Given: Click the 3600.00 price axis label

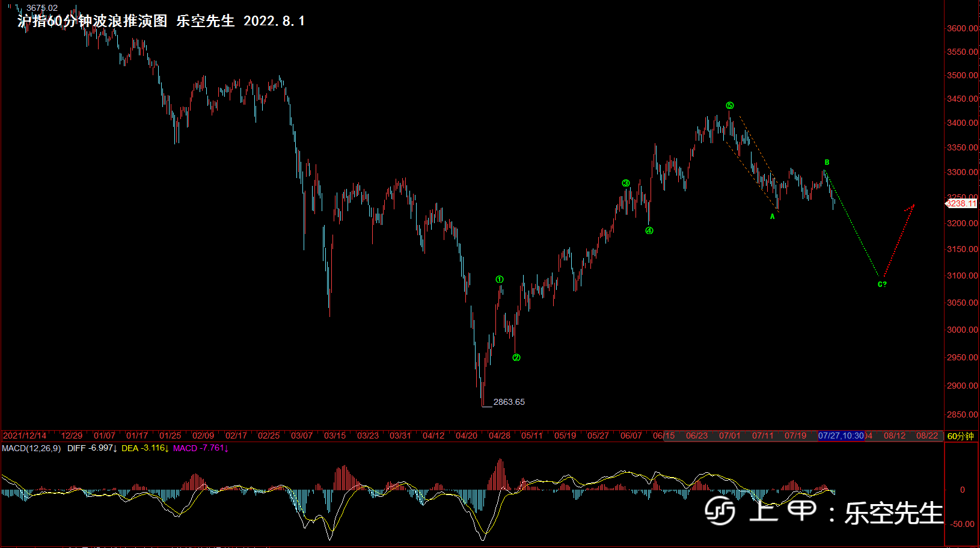Looking at the screenshot, I should click(x=963, y=28).
